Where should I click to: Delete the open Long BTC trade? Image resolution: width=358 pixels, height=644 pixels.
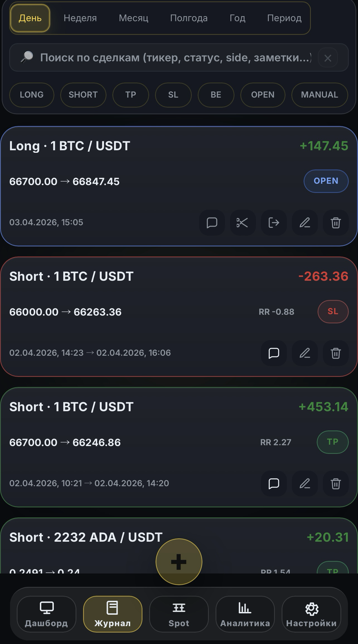336,223
